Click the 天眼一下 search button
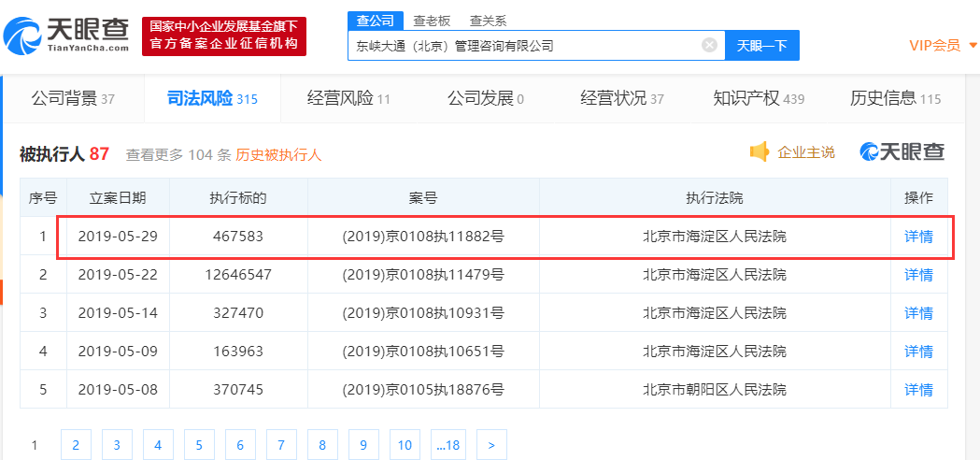This screenshot has height=460, width=980. point(762,45)
